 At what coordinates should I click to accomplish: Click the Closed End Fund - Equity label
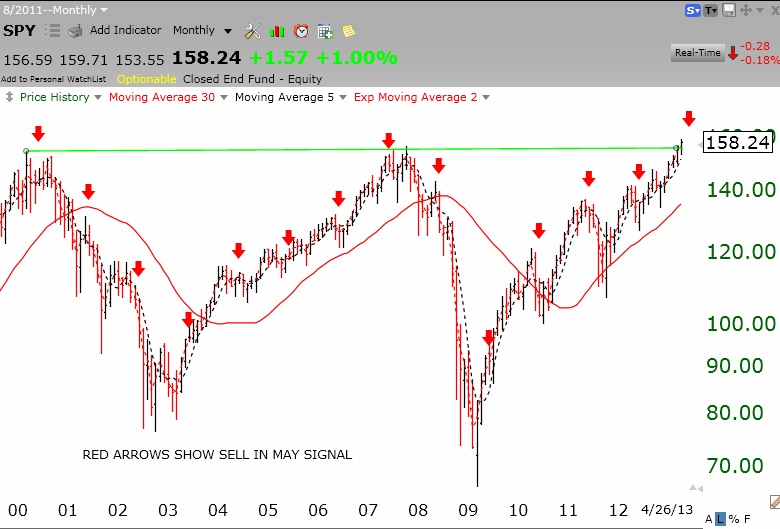coord(252,79)
